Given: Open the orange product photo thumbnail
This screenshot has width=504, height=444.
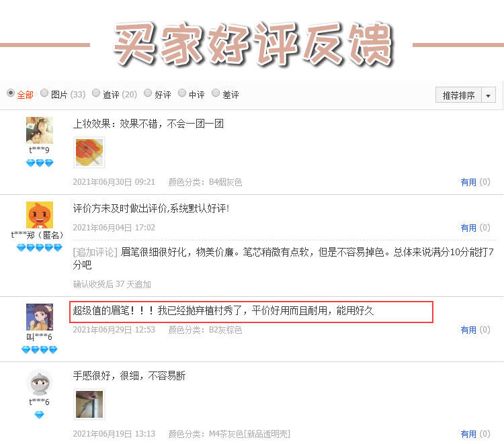Looking at the screenshot, I should point(89,152).
